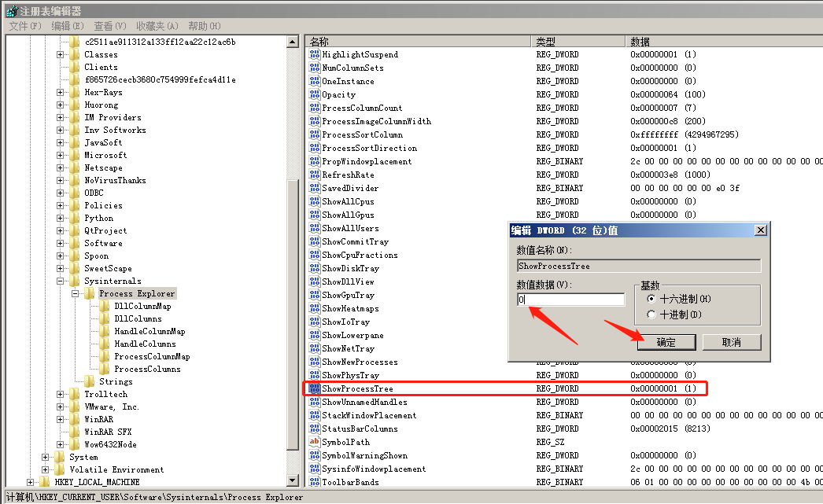
Task: Click the Strings folder icon
Action: (90, 381)
